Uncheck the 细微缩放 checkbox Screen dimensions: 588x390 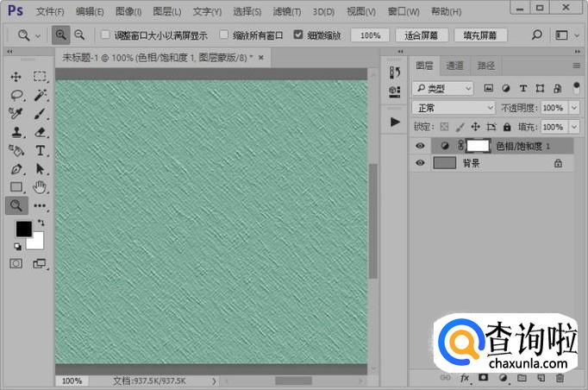tap(298, 35)
